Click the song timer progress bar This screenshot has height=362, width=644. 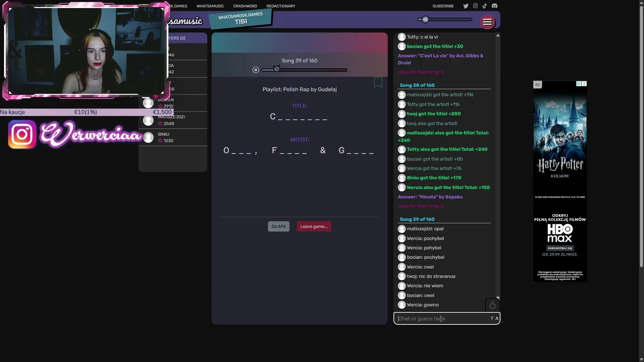click(304, 70)
